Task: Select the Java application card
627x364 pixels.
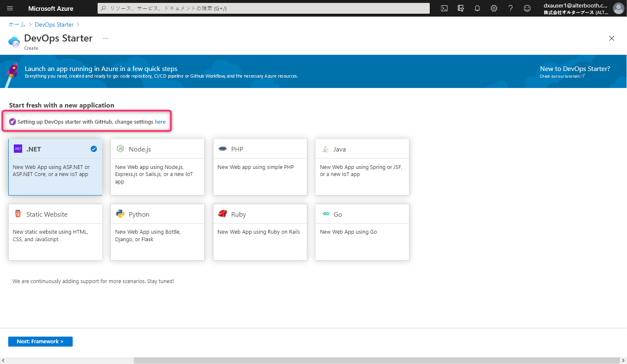Action: (362, 167)
